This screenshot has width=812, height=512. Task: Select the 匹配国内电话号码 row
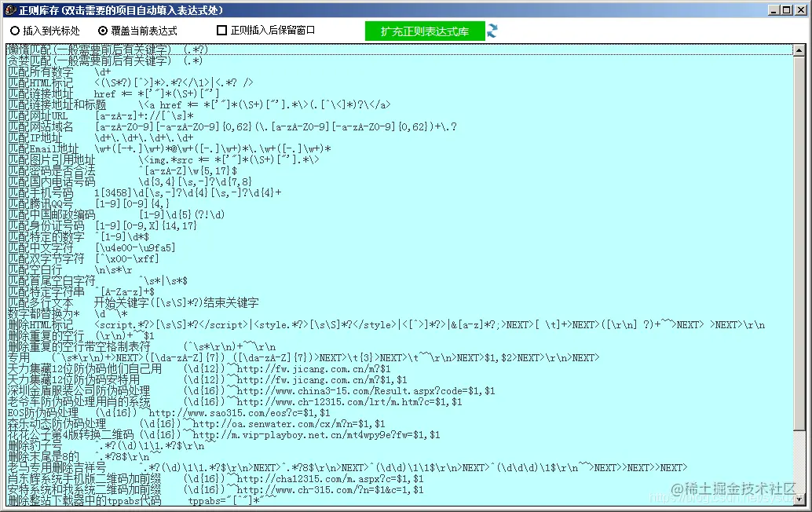click(x=399, y=181)
